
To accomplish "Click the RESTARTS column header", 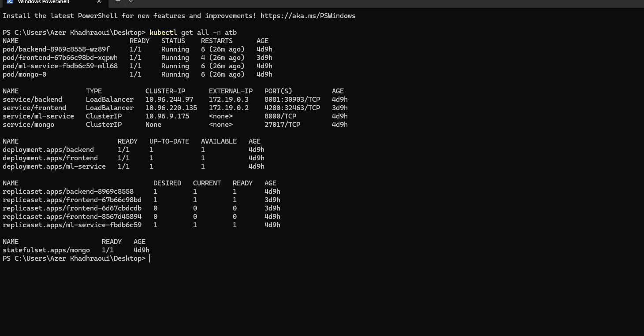I will tap(217, 41).
